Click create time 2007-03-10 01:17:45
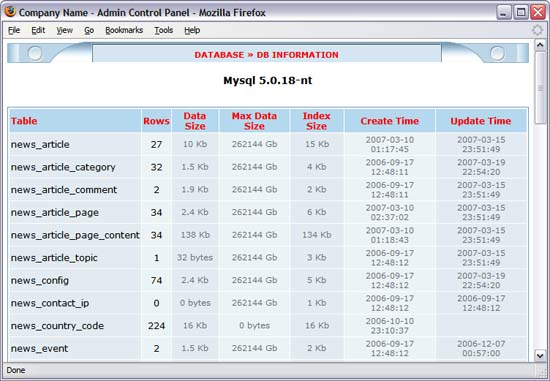The image size is (550, 381). pos(390,145)
